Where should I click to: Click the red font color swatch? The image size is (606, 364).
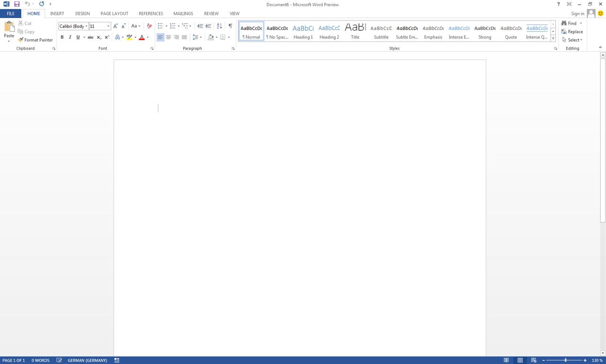[x=142, y=37]
